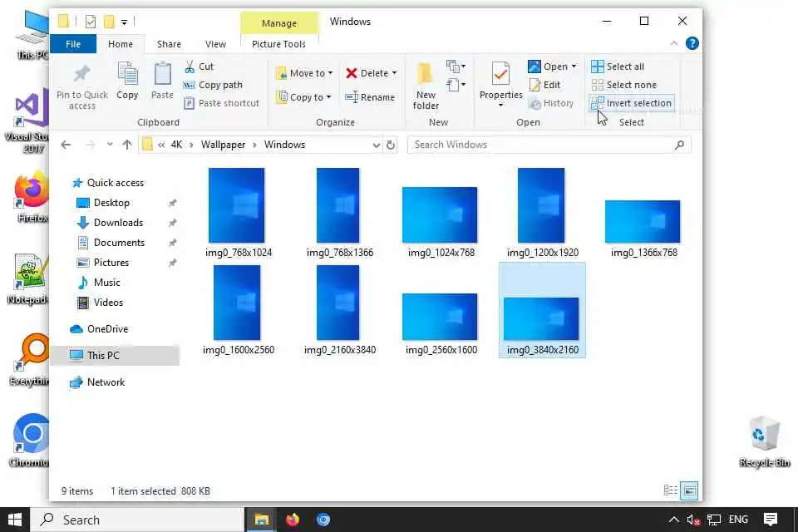The image size is (798, 532).
Task: Open Chromium from the taskbar
Action: pos(323,520)
